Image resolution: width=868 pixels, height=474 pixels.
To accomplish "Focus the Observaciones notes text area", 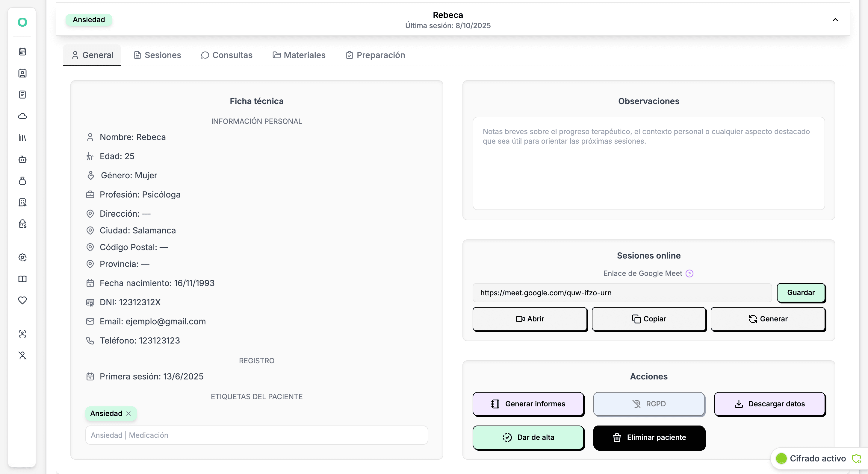I will [648, 163].
